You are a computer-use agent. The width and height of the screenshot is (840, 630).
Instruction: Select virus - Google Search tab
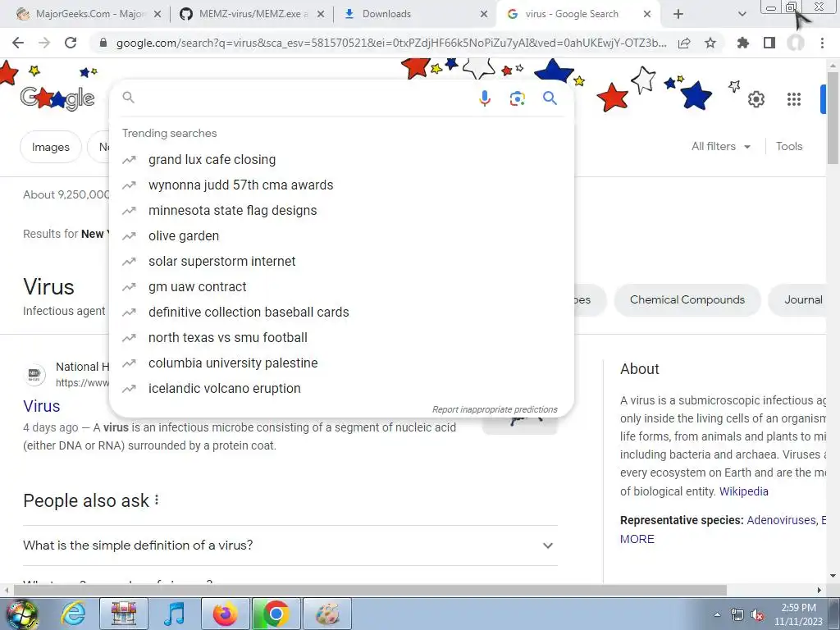pyautogui.click(x=573, y=14)
